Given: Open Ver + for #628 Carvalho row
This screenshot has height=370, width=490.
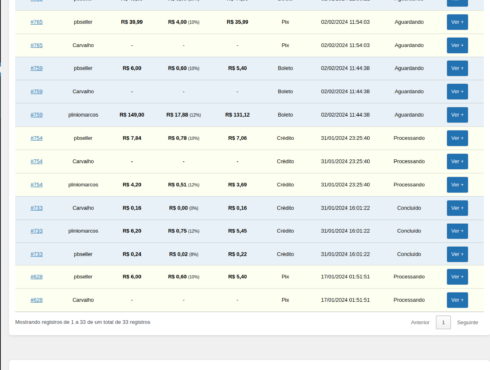Looking at the screenshot, I should coord(457,300).
